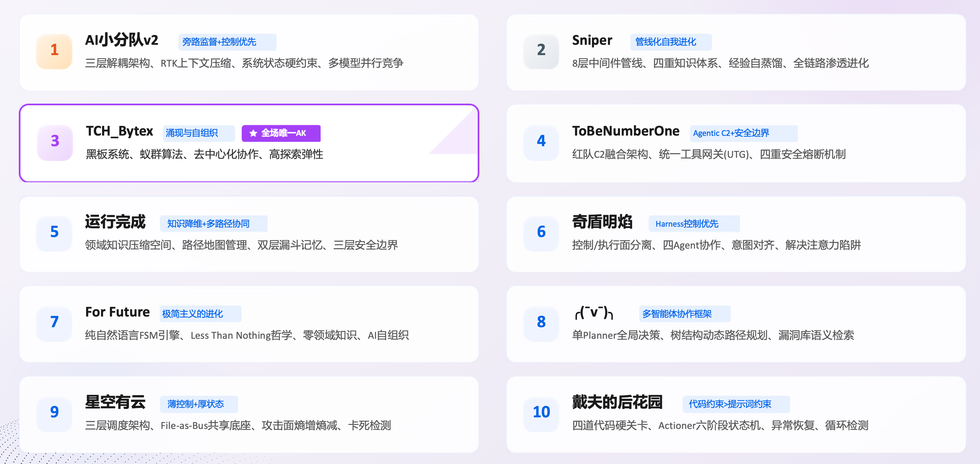
Task: Click the rank 10 number badge
Action: pos(541,414)
